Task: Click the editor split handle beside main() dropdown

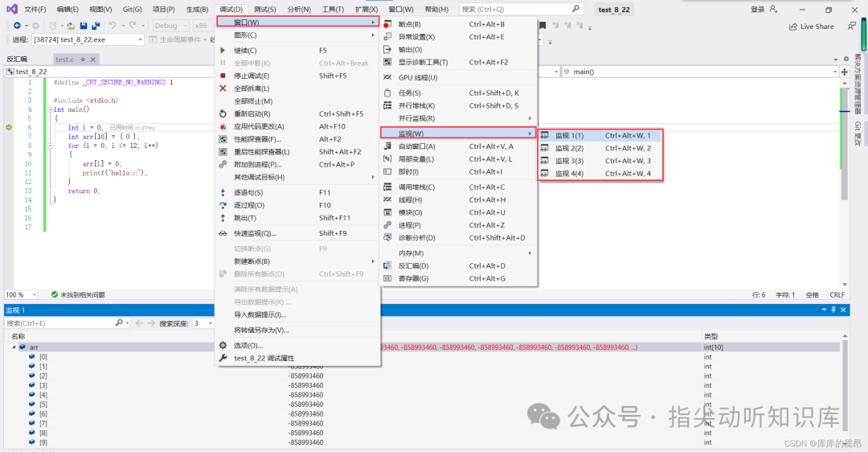Action: pyautogui.click(x=845, y=72)
